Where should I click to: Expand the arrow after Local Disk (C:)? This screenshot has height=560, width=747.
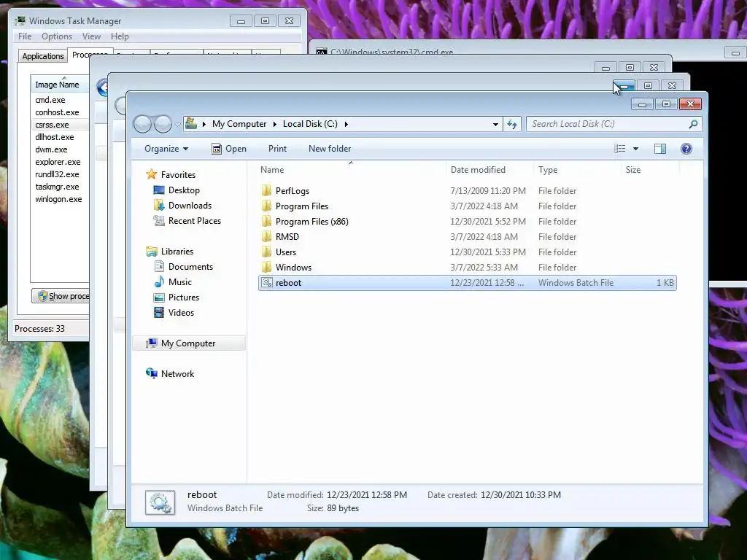coord(346,124)
